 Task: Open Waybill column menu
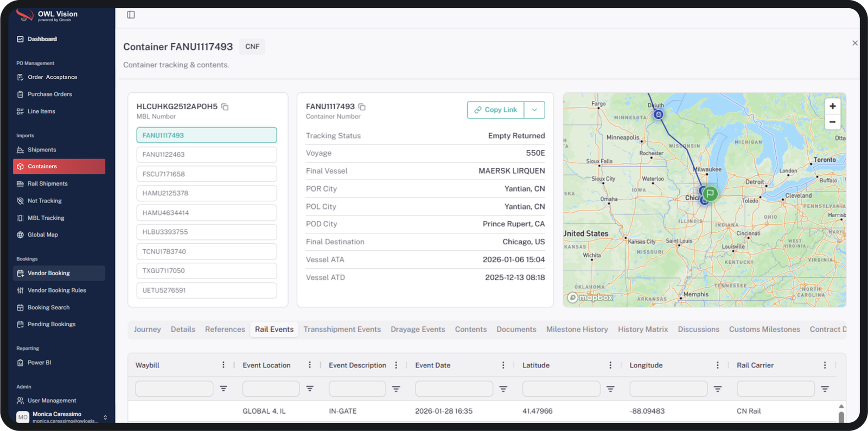224,365
